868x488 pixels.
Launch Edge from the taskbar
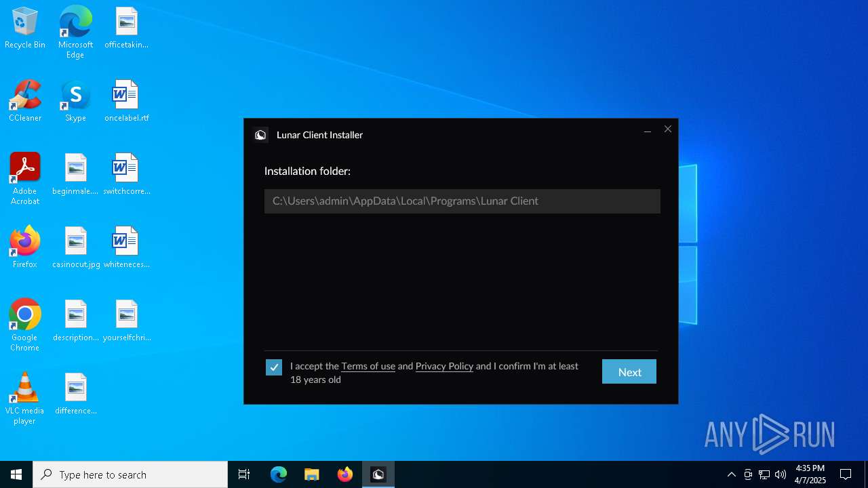[x=279, y=474]
